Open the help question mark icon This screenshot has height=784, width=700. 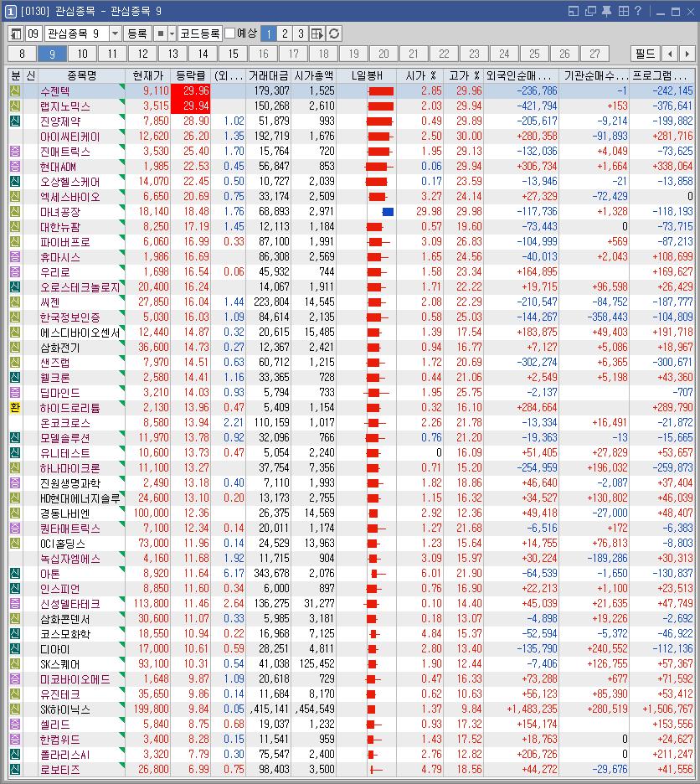point(637,11)
